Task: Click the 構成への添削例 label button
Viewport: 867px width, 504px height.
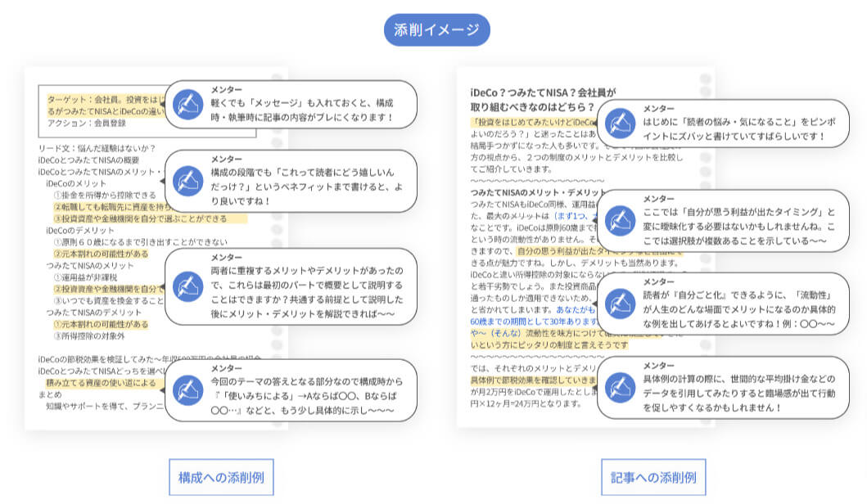Action: (x=221, y=478)
